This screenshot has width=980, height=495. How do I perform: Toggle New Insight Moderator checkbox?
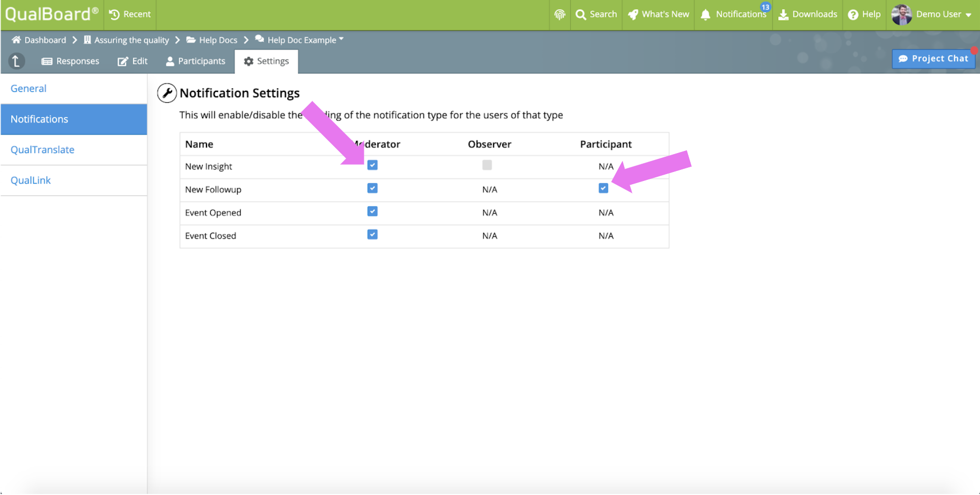[x=373, y=165]
